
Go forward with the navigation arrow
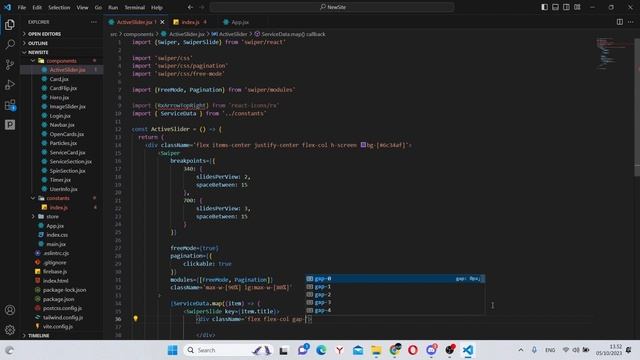[202, 7]
